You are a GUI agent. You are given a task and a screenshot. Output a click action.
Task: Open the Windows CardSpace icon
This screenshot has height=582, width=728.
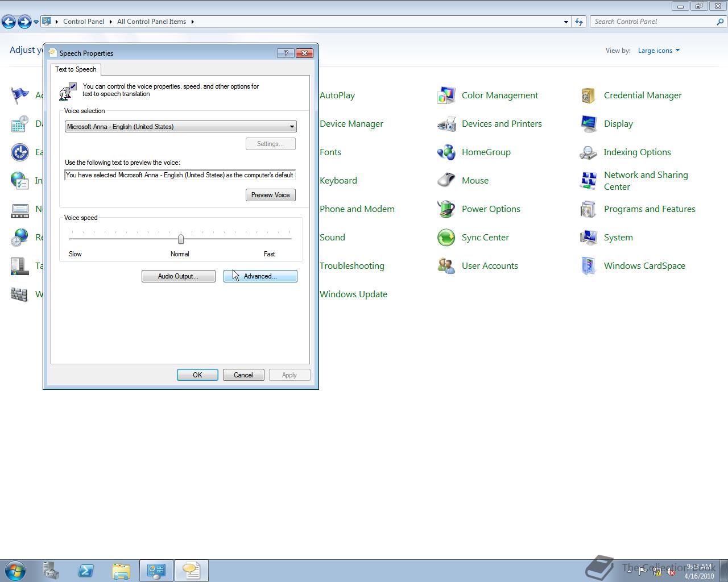(589, 266)
